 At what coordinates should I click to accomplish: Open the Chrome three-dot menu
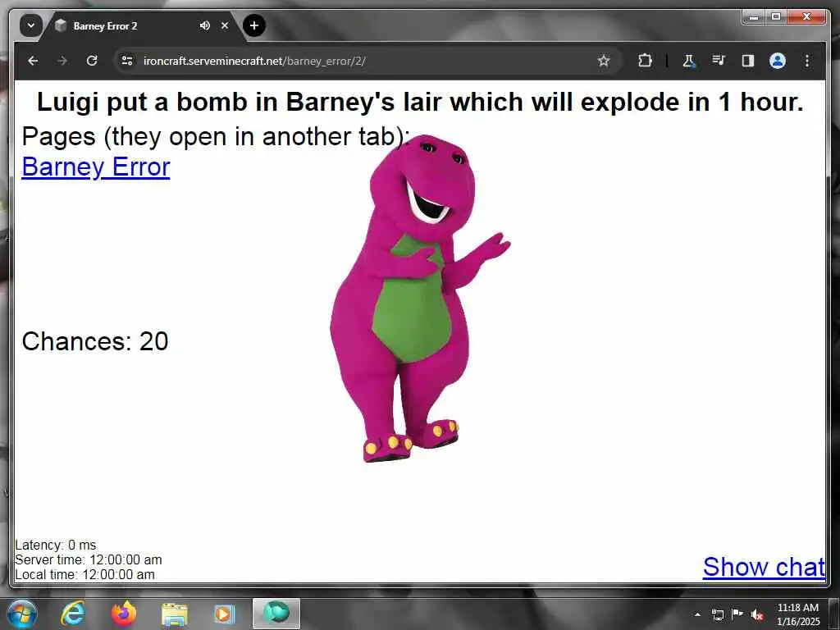click(x=807, y=61)
